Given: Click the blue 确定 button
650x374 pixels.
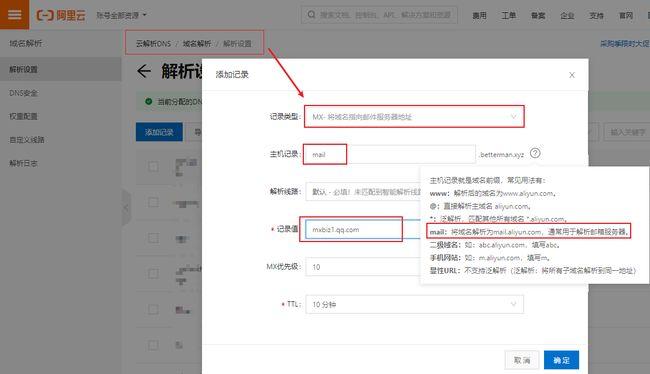Looking at the screenshot, I should coord(561,360).
